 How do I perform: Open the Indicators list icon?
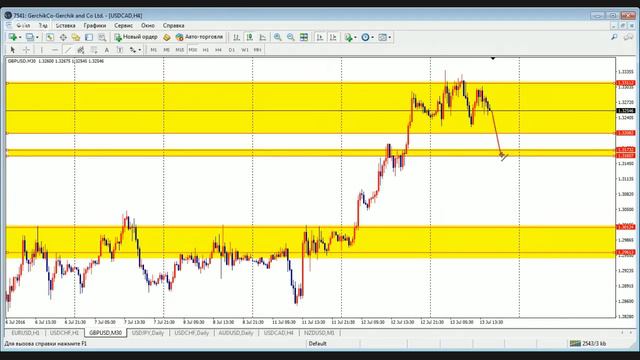348,37
